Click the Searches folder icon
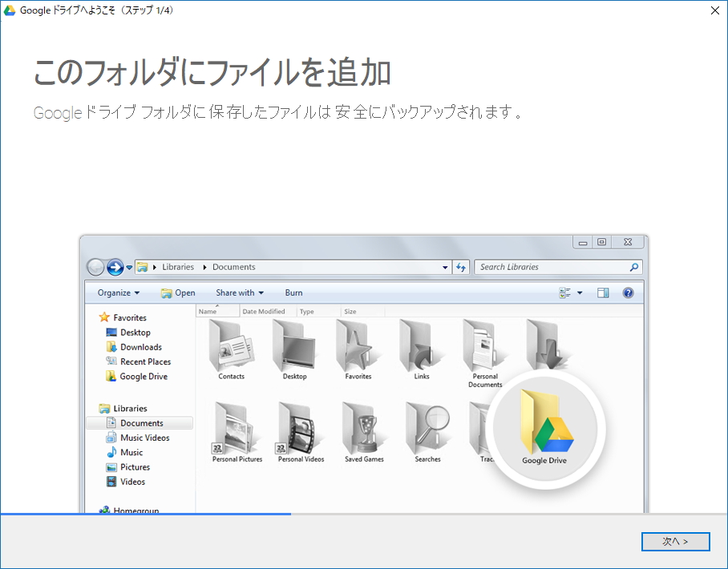Viewport: 728px width, 569px height. 427,429
